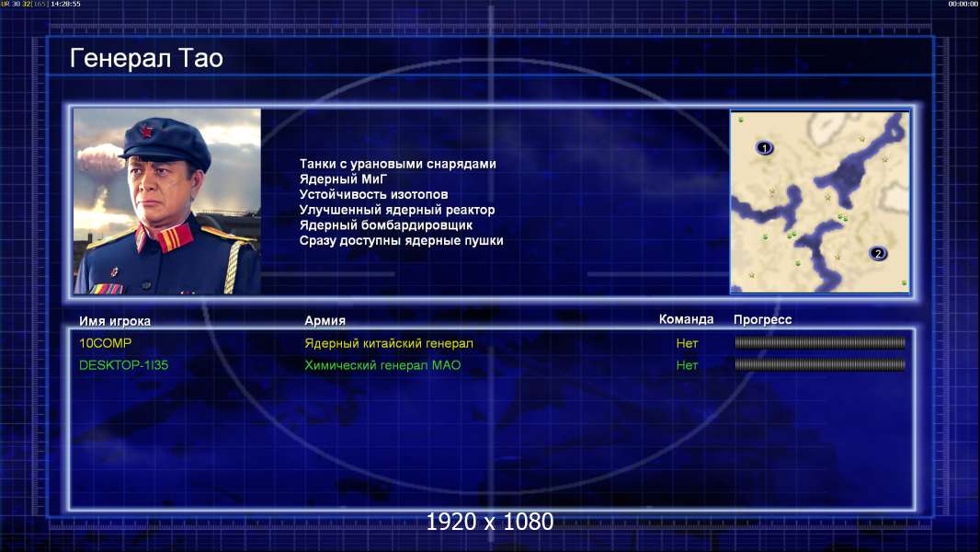Select player name DESKTOP-1I35

point(123,365)
